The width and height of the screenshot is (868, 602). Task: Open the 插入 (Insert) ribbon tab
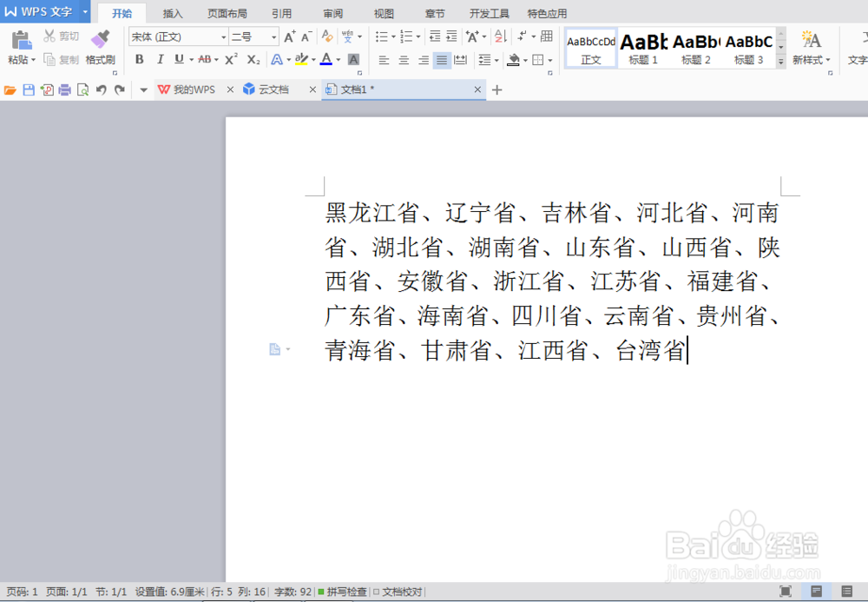[173, 13]
